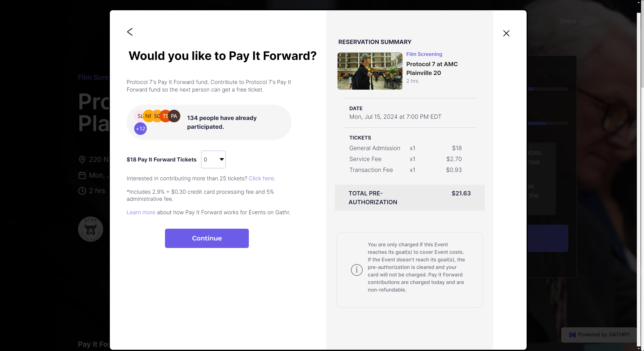
Task: Click the back arrow icon
Action: (x=130, y=32)
